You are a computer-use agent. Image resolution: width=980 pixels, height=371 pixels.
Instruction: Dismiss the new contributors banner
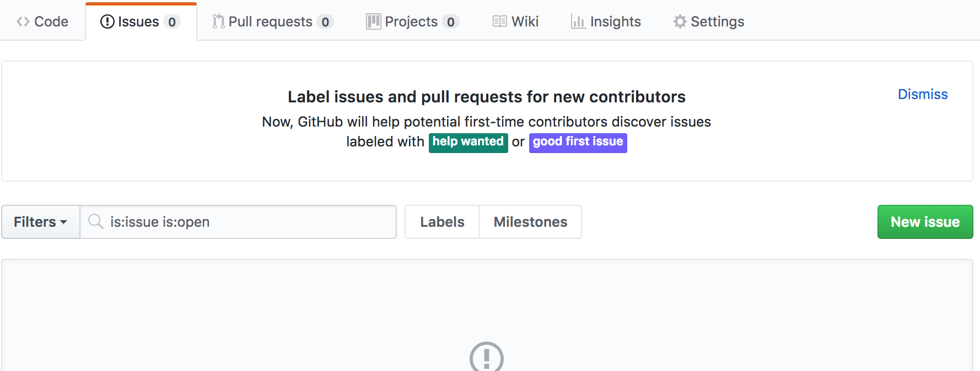(x=923, y=94)
